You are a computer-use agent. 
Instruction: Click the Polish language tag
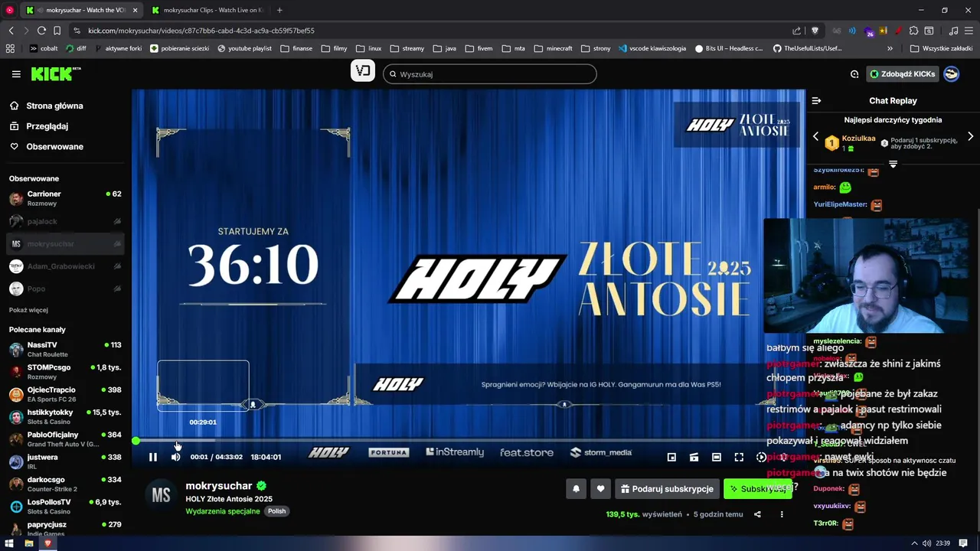pyautogui.click(x=276, y=511)
